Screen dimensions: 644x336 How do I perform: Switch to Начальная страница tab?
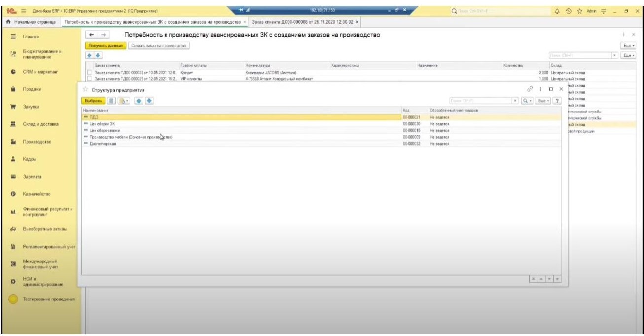32,23
